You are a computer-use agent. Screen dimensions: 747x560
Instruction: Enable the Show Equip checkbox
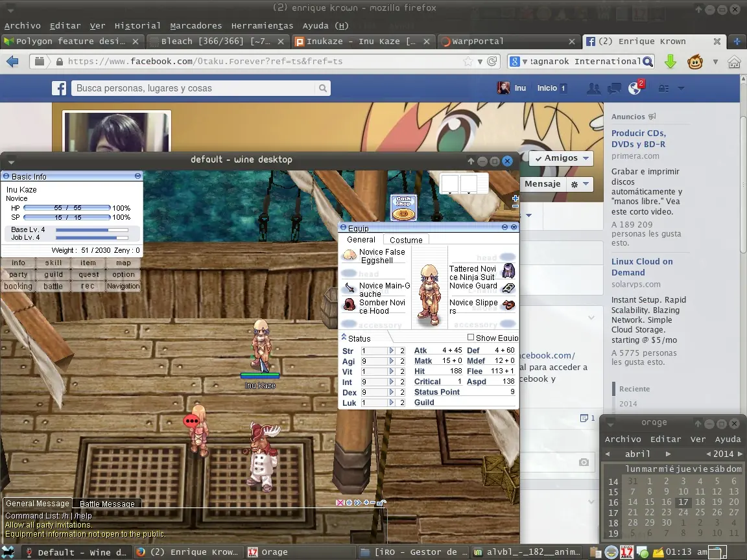(x=471, y=337)
